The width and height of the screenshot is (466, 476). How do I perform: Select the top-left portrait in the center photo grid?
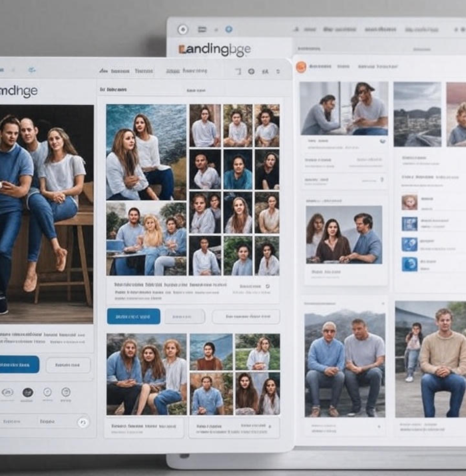[204, 125]
